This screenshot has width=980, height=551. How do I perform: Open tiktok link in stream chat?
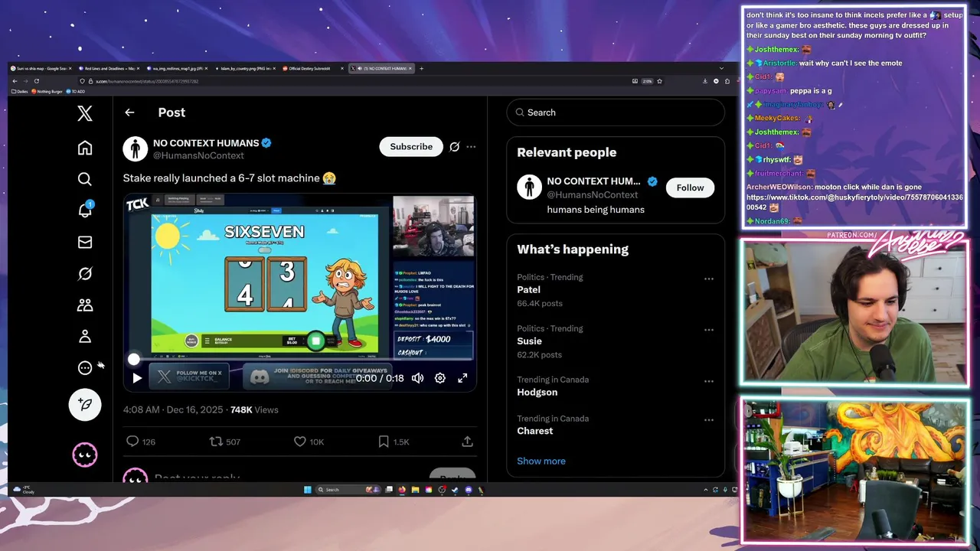854,202
